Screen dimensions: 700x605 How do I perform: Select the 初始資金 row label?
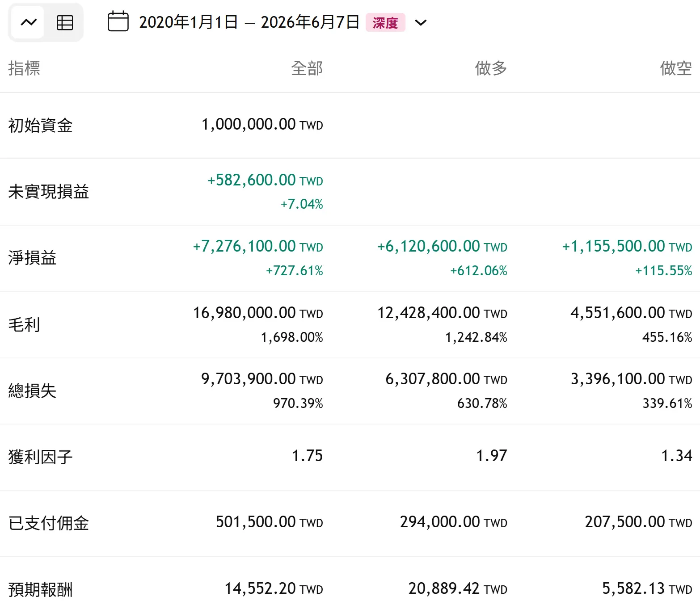[x=40, y=126]
